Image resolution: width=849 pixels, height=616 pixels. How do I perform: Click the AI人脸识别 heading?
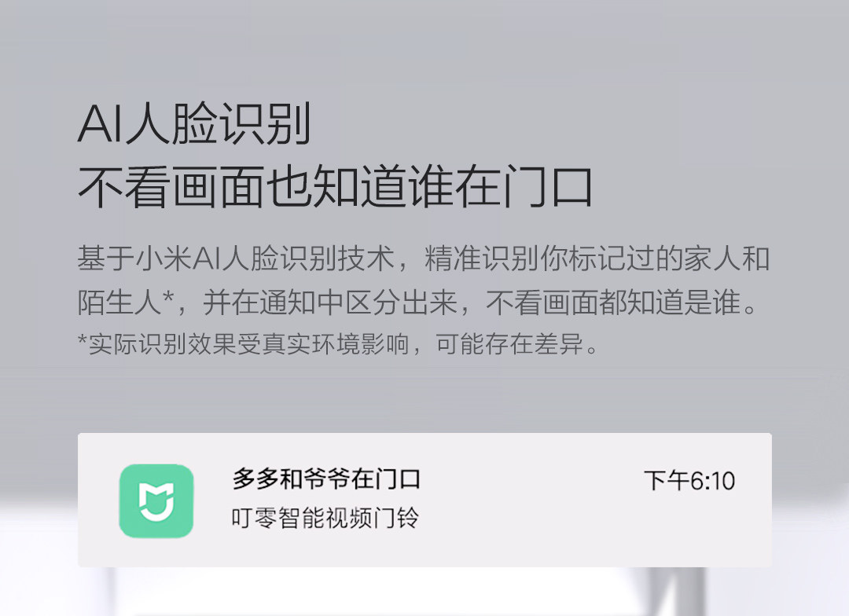[195, 124]
